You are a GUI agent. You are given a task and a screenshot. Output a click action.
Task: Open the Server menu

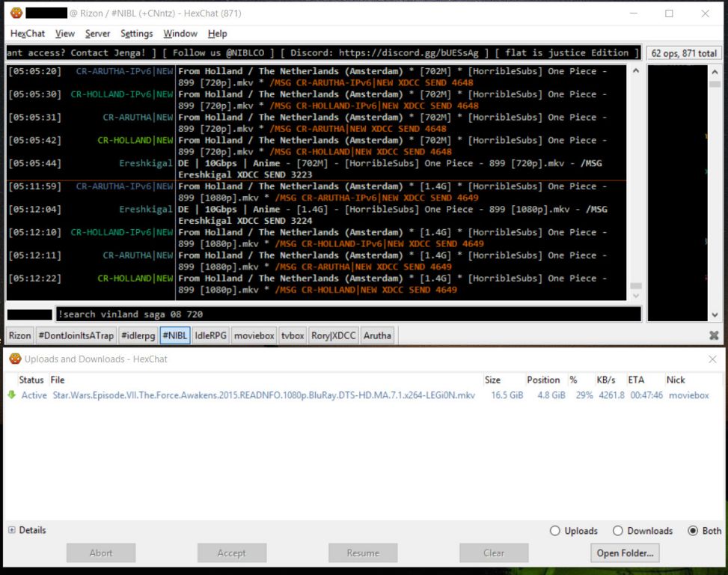coord(97,34)
